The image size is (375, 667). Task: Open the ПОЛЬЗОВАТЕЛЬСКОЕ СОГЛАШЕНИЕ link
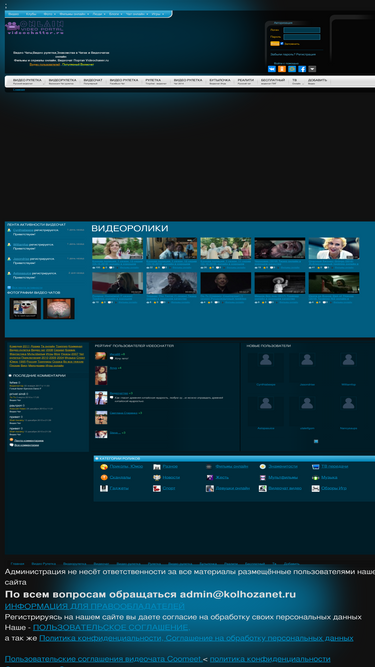click(x=111, y=627)
